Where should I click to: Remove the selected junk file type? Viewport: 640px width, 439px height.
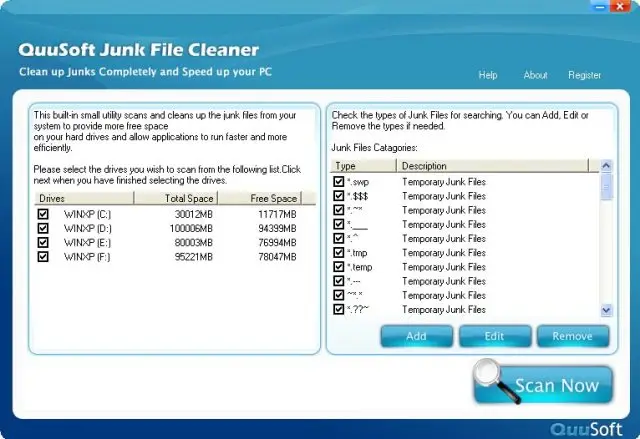pyautogui.click(x=573, y=336)
